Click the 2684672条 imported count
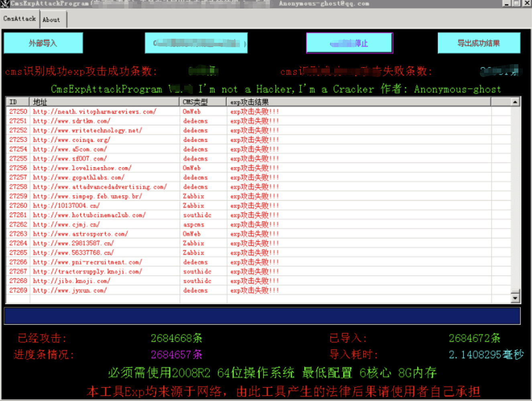Viewport: 532px width, 401px height. tap(475, 338)
